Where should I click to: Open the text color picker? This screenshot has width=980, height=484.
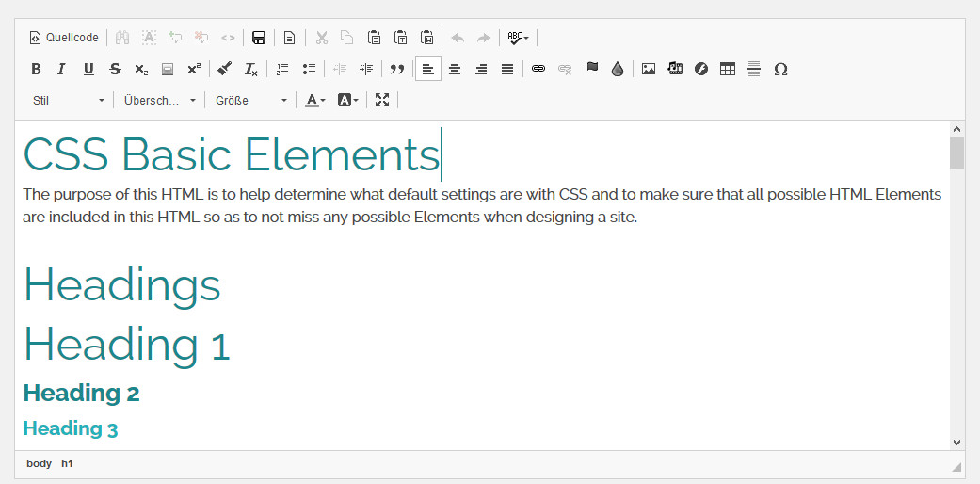[315, 100]
